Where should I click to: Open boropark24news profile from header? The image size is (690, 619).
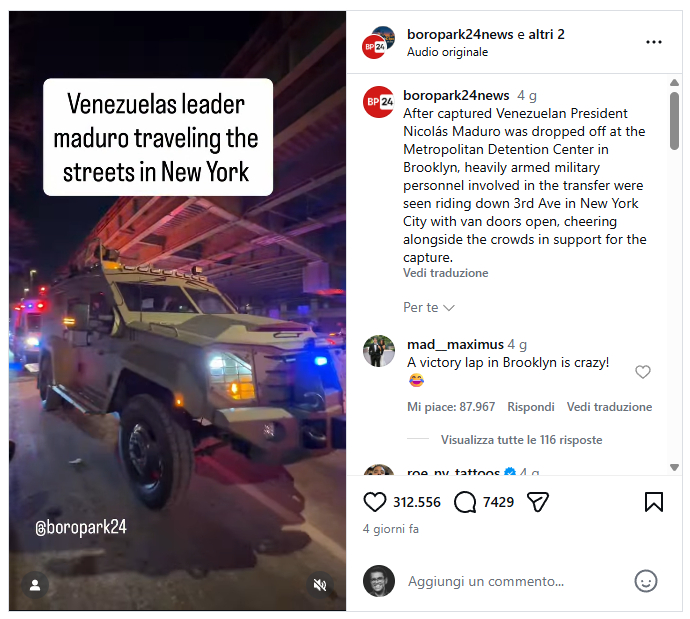point(460,34)
